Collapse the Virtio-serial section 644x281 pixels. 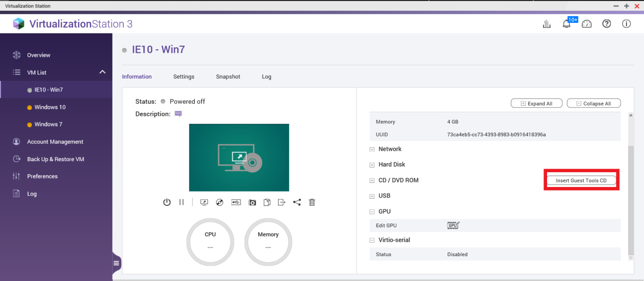pos(372,240)
